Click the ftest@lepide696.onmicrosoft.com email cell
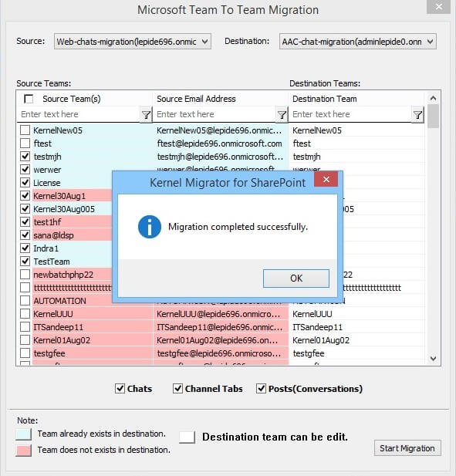 221,143
